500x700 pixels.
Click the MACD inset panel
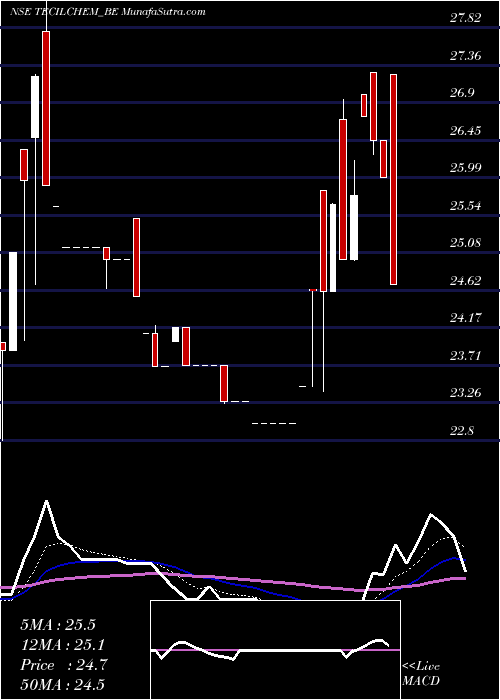[275, 650]
